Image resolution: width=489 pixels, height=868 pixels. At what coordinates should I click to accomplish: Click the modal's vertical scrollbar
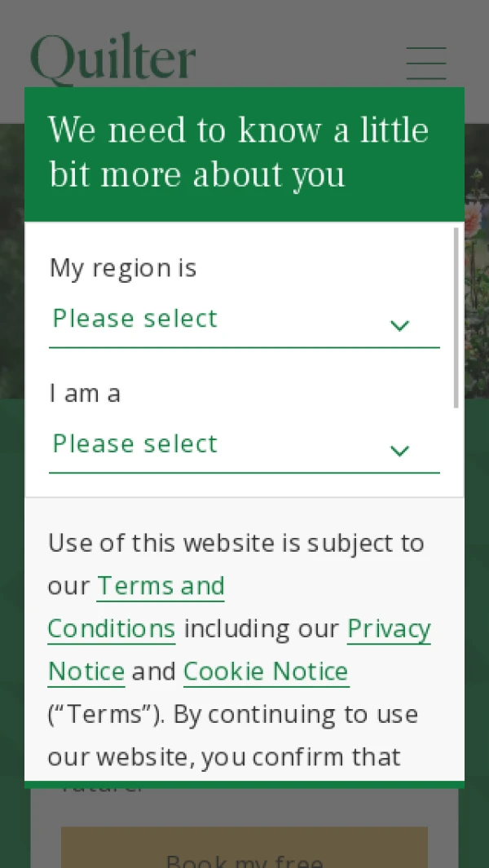point(456,318)
